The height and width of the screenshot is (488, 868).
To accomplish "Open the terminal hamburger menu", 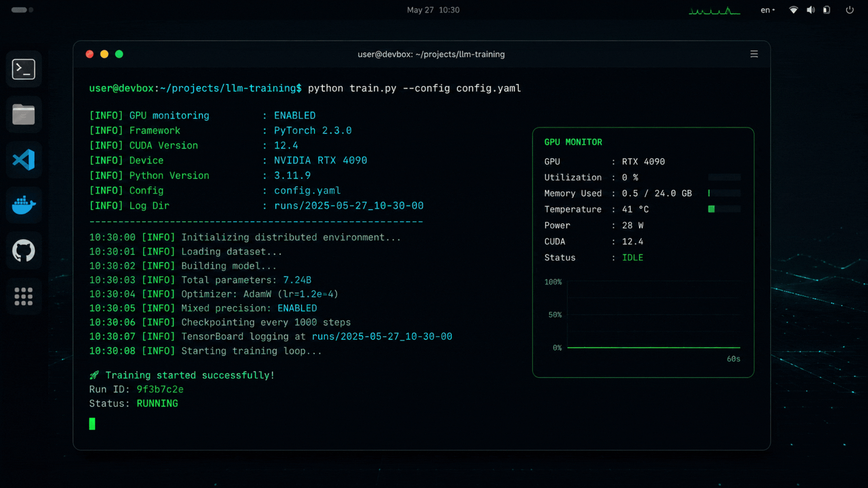I will click(x=754, y=54).
